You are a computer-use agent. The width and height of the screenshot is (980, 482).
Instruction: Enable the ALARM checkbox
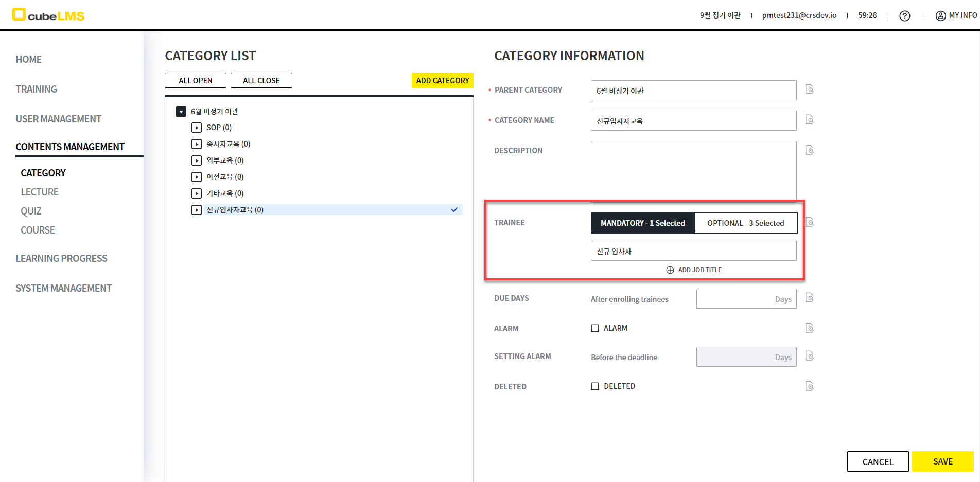click(595, 328)
